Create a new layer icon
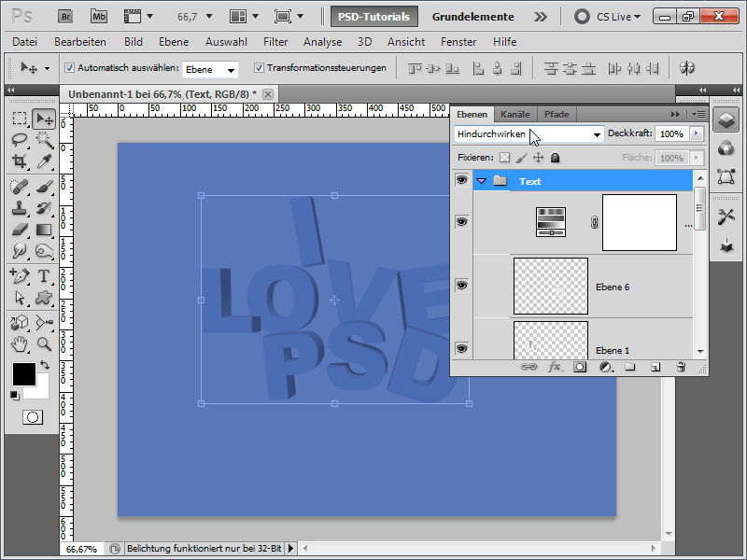Screen dimensions: 747x560 [x=655, y=367]
